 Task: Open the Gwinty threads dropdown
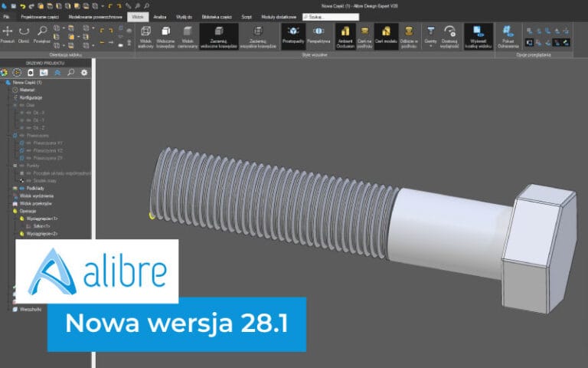click(430, 37)
